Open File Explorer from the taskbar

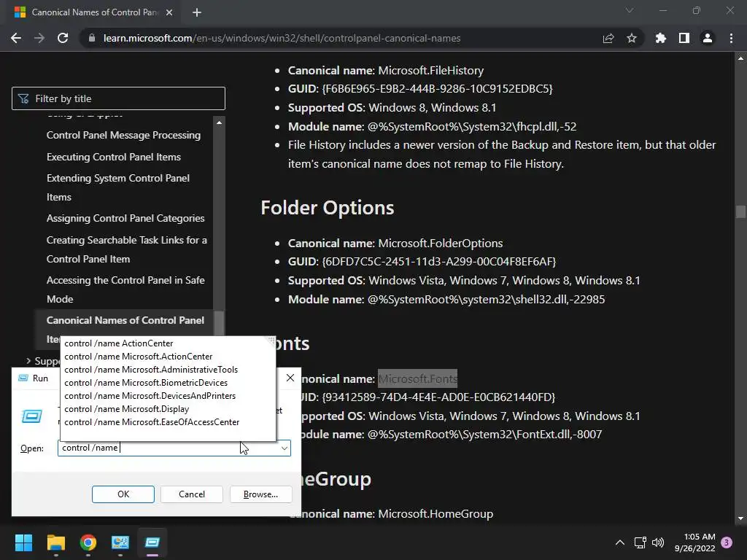click(x=55, y=542)
